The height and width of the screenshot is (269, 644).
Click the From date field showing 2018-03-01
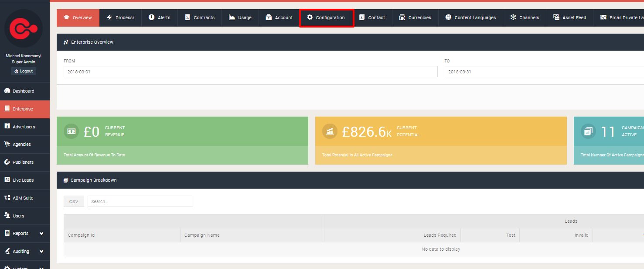[x=250, y=72]
